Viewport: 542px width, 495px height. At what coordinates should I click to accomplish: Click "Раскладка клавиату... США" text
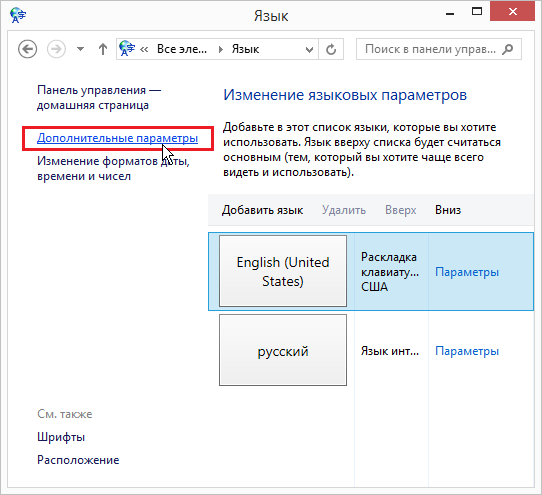390,272
